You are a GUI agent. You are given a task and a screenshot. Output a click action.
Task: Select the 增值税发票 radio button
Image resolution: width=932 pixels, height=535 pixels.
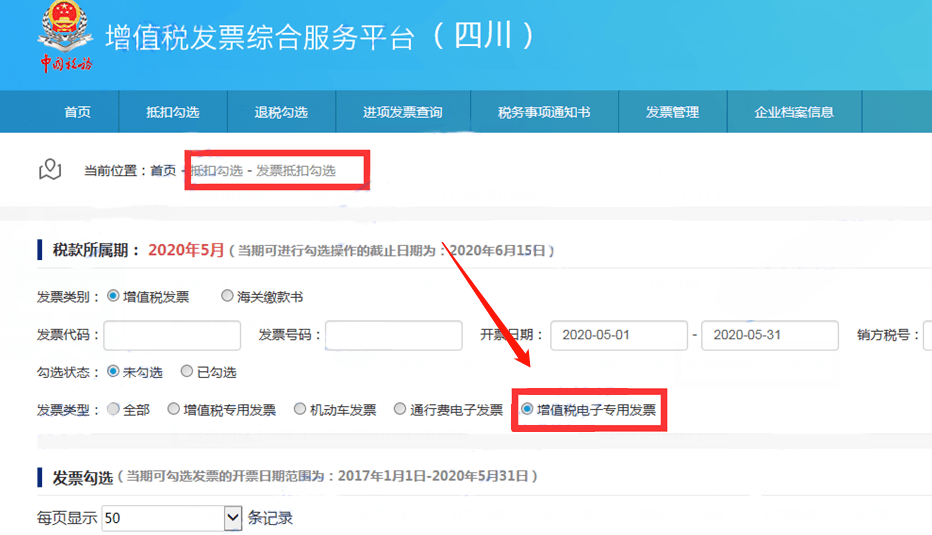(113, 297)
